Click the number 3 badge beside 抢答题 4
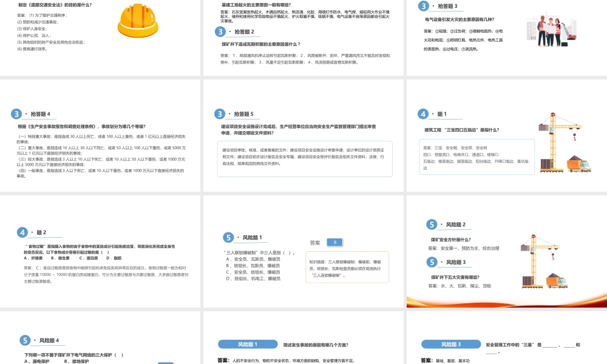 point(16,113)
